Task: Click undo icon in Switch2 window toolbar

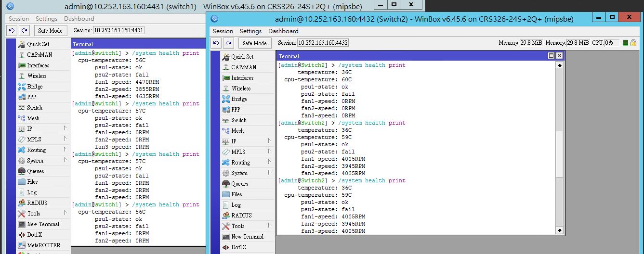Action: [x=216, y=43]
